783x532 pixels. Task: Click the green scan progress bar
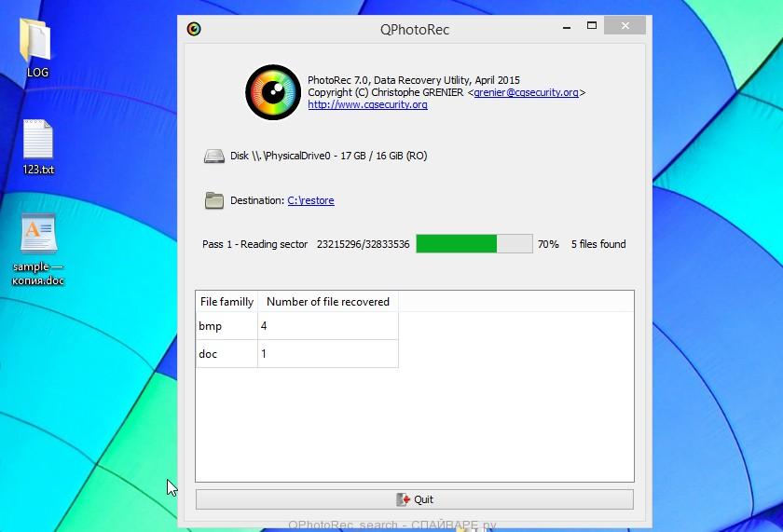tap(474, 244)
